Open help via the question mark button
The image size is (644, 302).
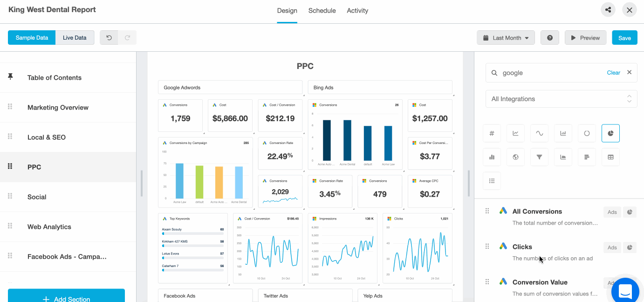click(550, 38)
